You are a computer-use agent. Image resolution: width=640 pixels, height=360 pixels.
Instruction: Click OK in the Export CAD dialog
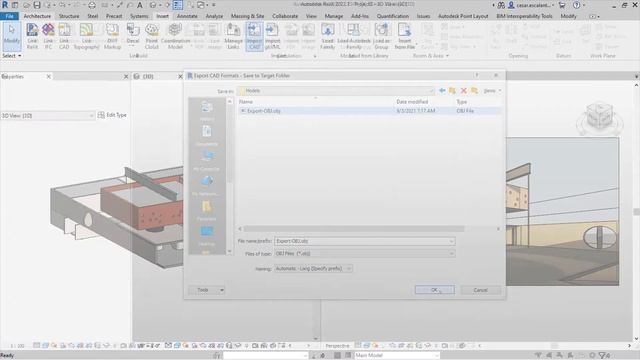434,290
